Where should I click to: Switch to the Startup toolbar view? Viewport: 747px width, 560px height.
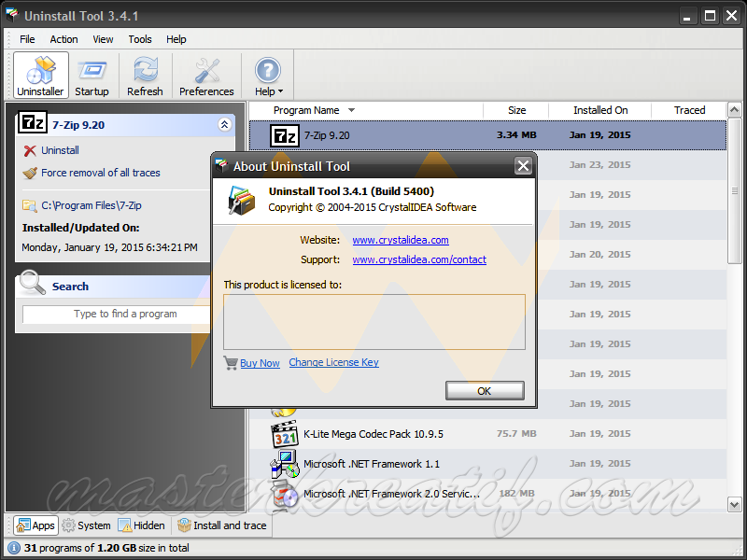[92, 76]
